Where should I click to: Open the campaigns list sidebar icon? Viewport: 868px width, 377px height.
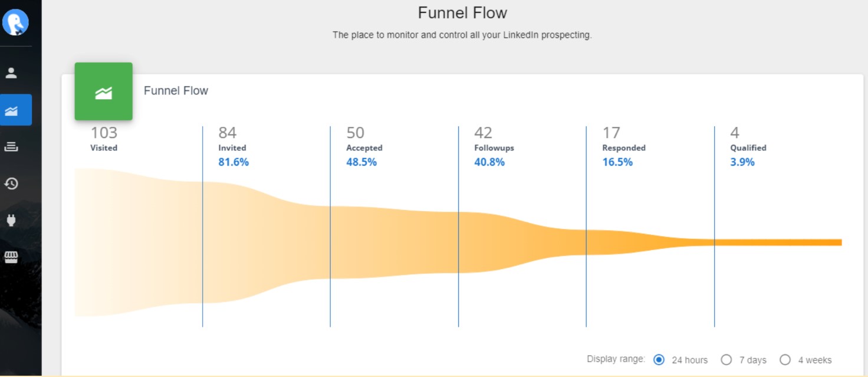11,147
